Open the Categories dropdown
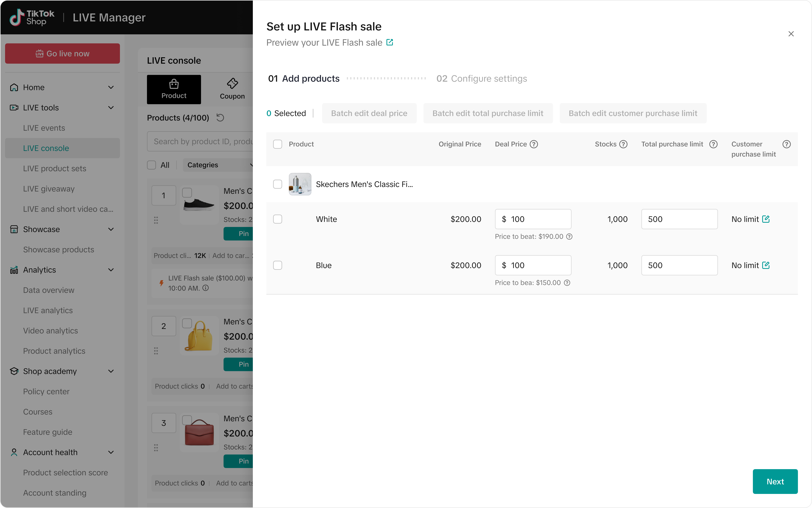 tap(218, 165)
